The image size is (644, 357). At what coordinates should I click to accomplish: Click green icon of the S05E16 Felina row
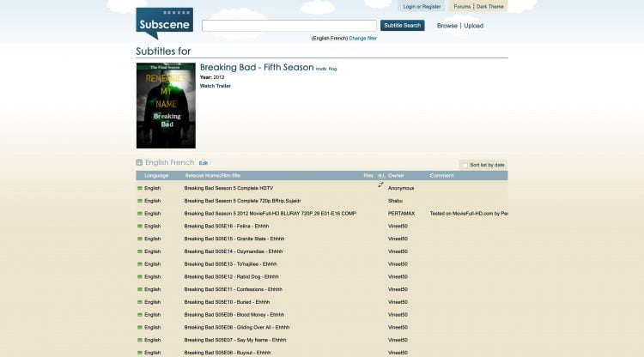[140, 227]
